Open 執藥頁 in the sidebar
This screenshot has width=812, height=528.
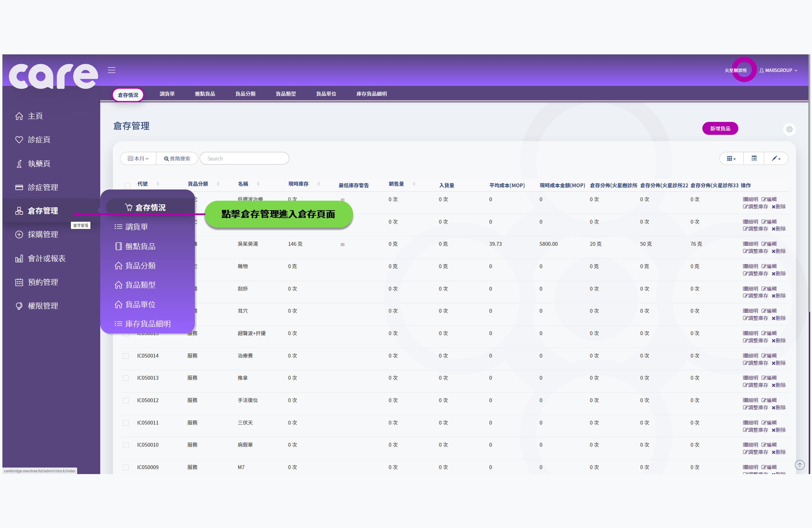39,164
